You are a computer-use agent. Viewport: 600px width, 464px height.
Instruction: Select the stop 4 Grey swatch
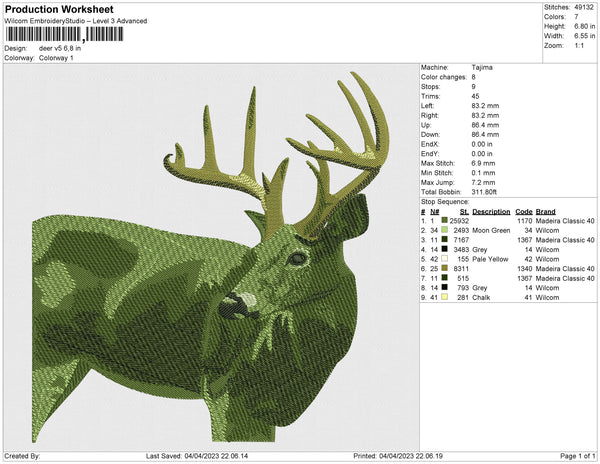[x=446, y=249]
